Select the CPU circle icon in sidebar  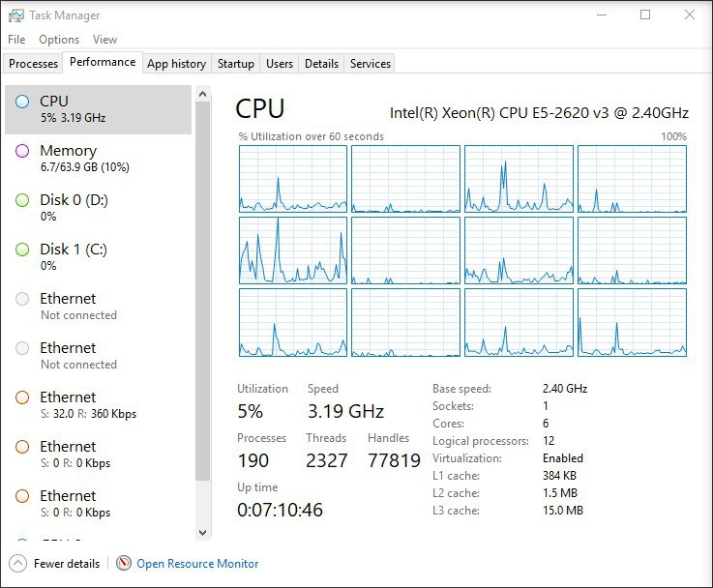(x=22, y=102)
